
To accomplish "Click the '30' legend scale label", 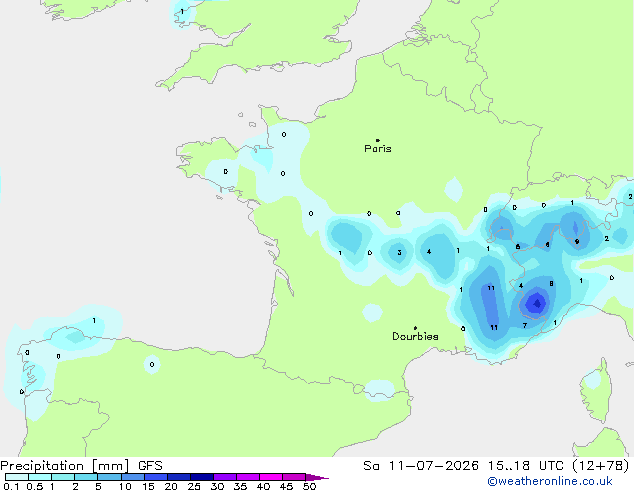I will click(217, 486).
